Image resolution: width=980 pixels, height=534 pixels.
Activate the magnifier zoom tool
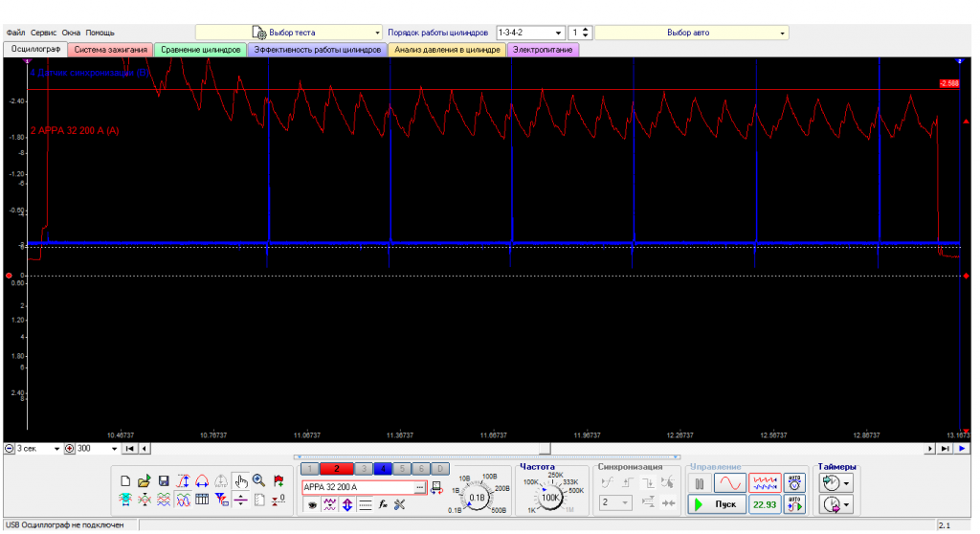coord(258,480)
